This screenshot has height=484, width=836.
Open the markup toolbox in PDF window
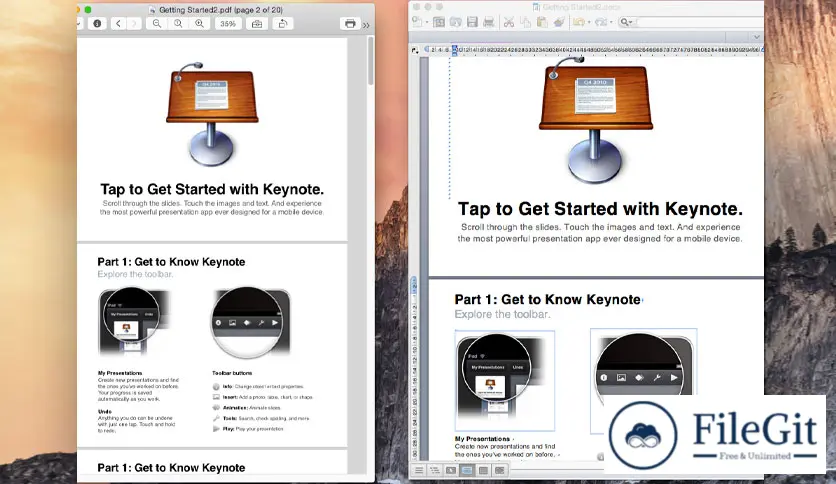click(x=257, y=23)
